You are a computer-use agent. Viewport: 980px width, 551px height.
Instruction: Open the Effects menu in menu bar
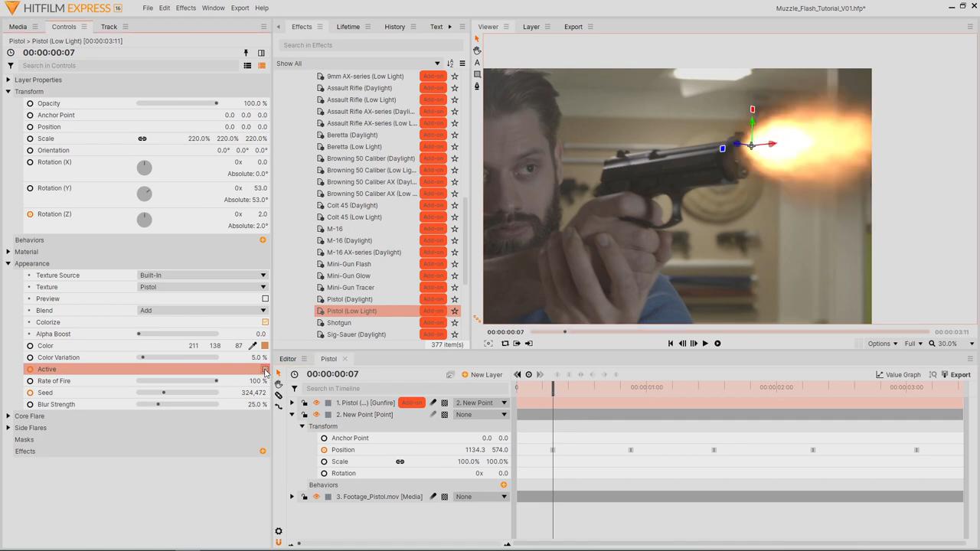186,8
